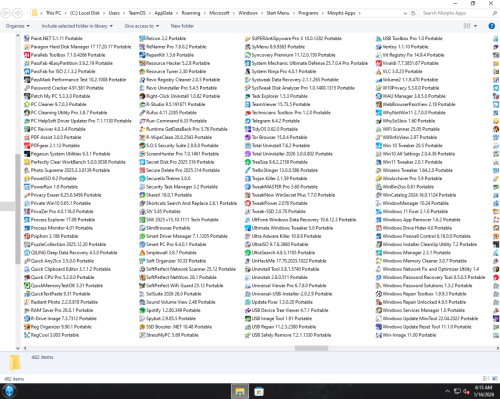Refresh the folder with the refresh button
This screenshot has height=399, width=500.
tap(413, 13)
